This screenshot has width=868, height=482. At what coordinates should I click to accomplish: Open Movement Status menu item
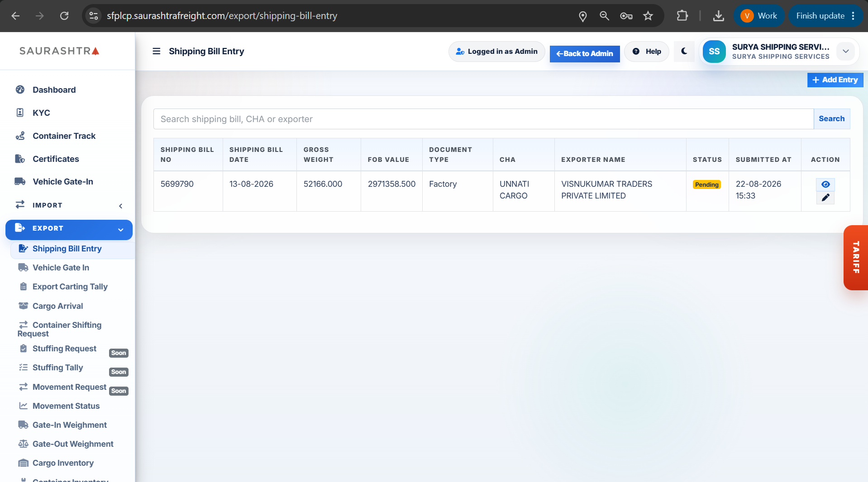[x=66, y=406]
